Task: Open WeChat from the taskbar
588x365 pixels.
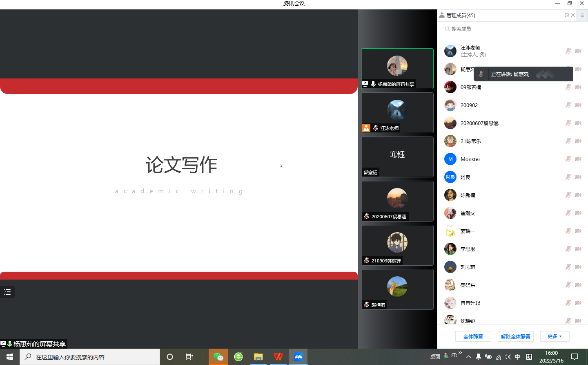Action: [218, 357]
